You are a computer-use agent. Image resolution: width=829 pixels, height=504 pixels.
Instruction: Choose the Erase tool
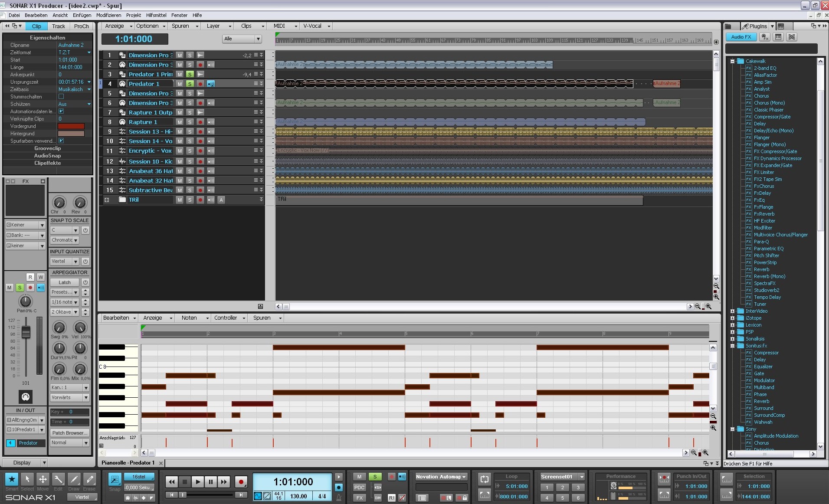89,479
